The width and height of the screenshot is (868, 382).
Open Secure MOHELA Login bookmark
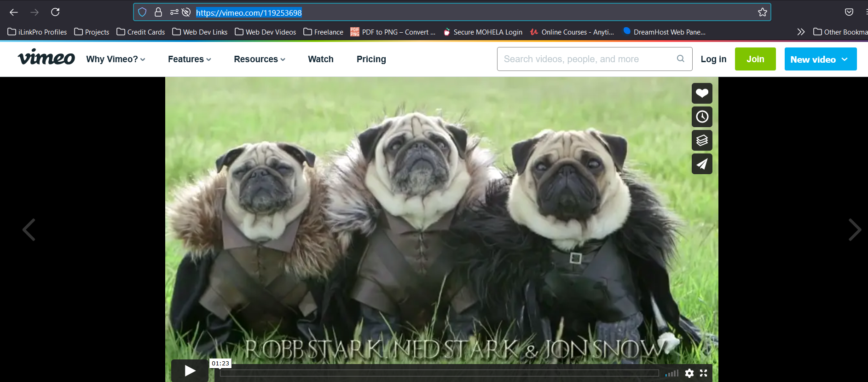(x=483, y=32)
